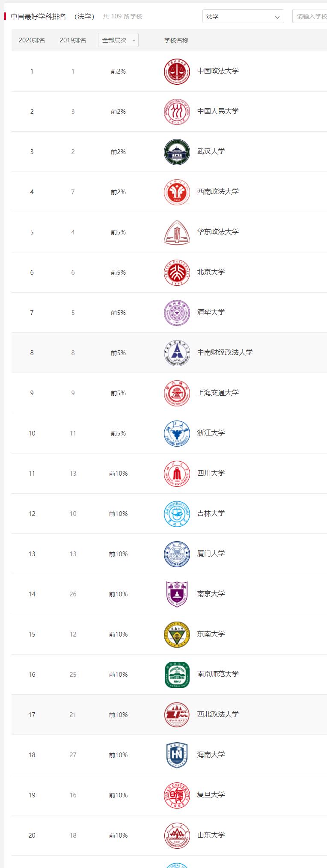Click the Peking University crest icon
Image resolution: width=327 pixels, height=868 pixels.
coord(176,272)
